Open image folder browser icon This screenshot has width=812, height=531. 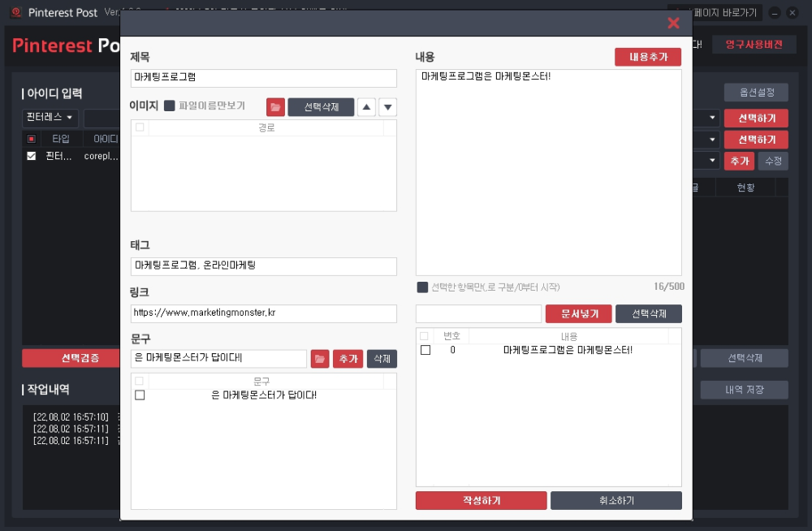[275, 107]
